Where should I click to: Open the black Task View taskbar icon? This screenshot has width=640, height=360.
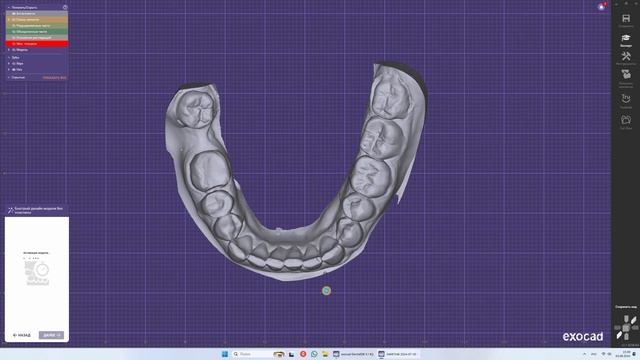pos(291,354)
